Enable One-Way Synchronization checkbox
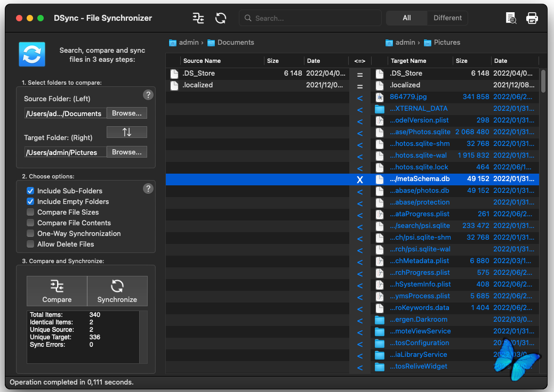The height and width of the screenshot is (392, 554). (x=31, y=233)
